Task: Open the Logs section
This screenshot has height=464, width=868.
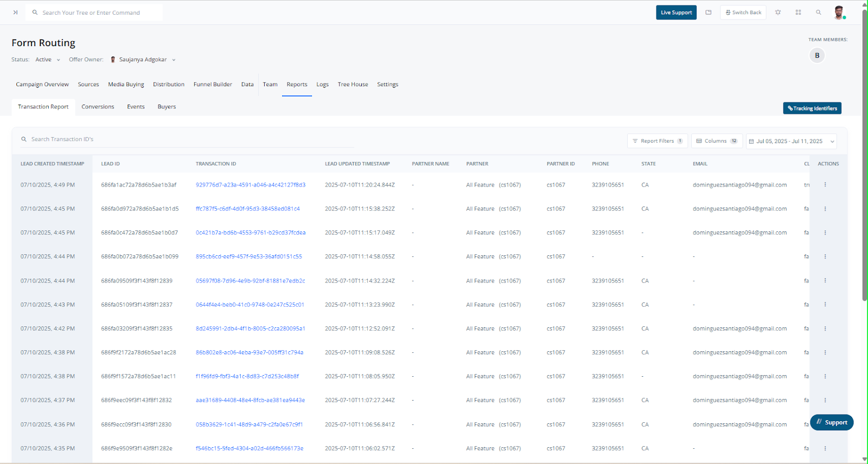Action: pyautogui.click(x=322, y=85)
